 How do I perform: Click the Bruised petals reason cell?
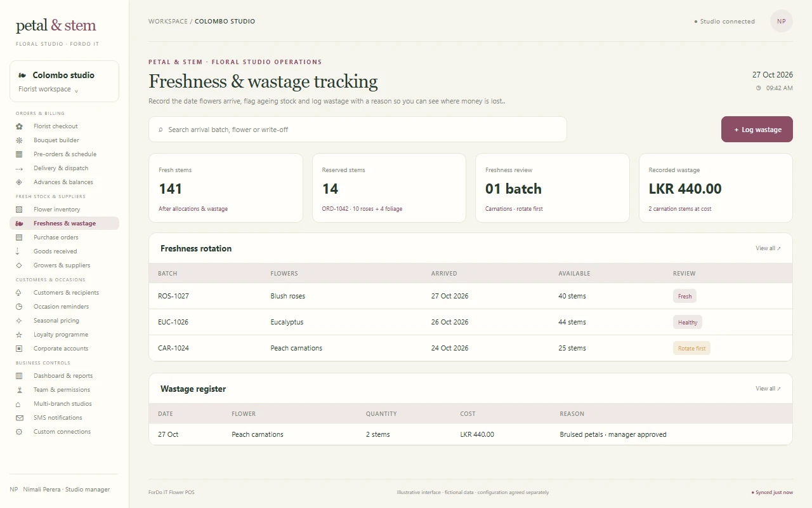(x=613, y=435)
